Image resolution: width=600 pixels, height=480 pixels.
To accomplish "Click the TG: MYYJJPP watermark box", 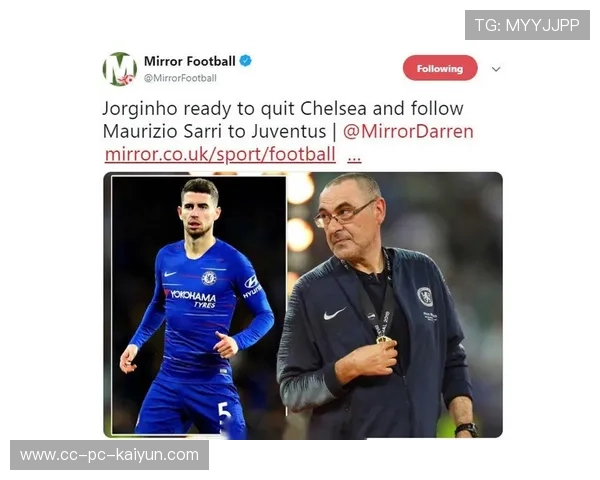I will point(527,25).
